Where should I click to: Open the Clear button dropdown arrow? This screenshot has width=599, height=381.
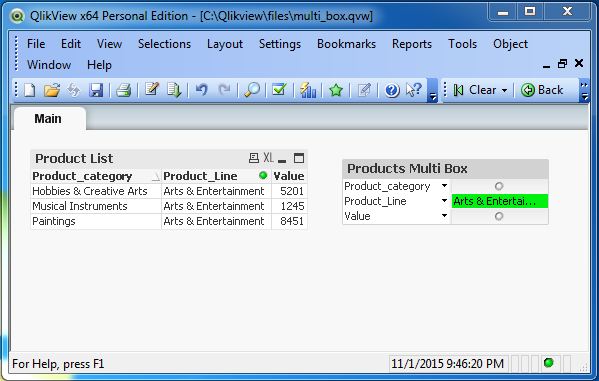click(504, 91)
